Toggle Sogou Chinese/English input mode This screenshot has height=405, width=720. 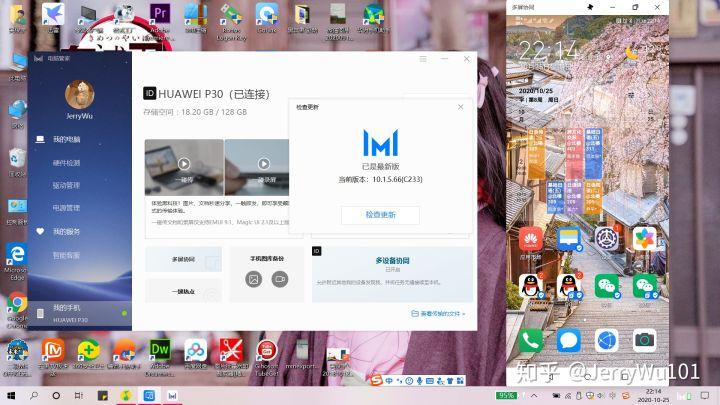(x=389, y=381)
